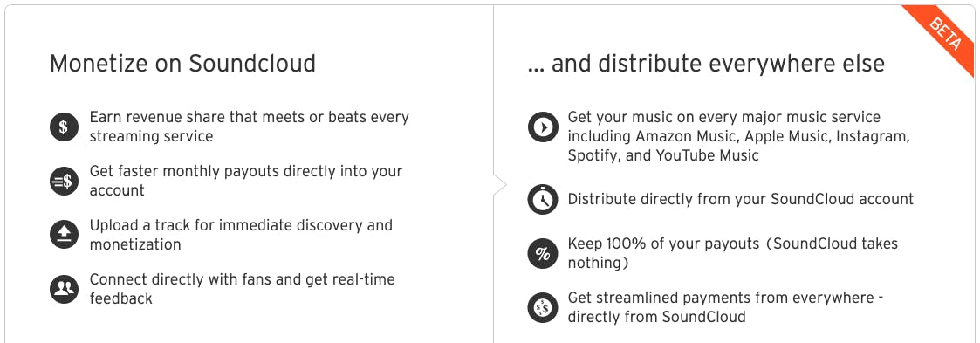Click the percent sign payouts icon
The image size is (980, 343).
pos(542,253)
